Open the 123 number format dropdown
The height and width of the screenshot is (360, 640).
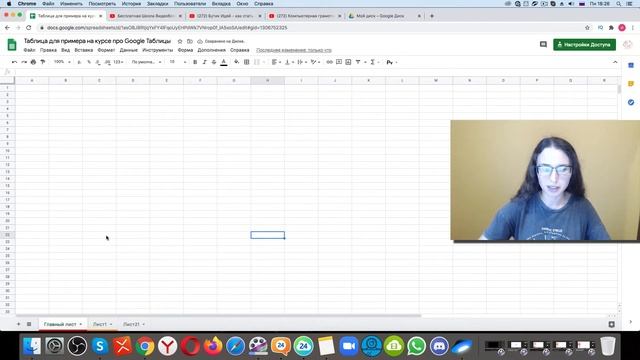118,62
